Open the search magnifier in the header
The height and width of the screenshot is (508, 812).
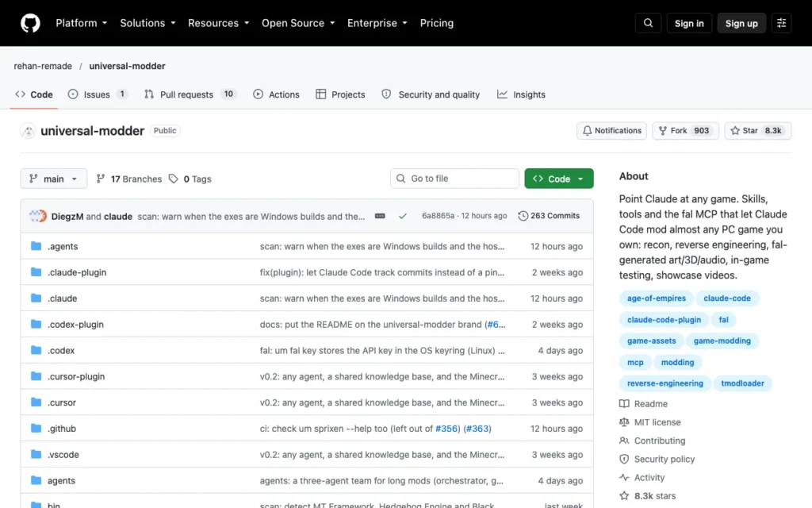click(x=648, y=23)
